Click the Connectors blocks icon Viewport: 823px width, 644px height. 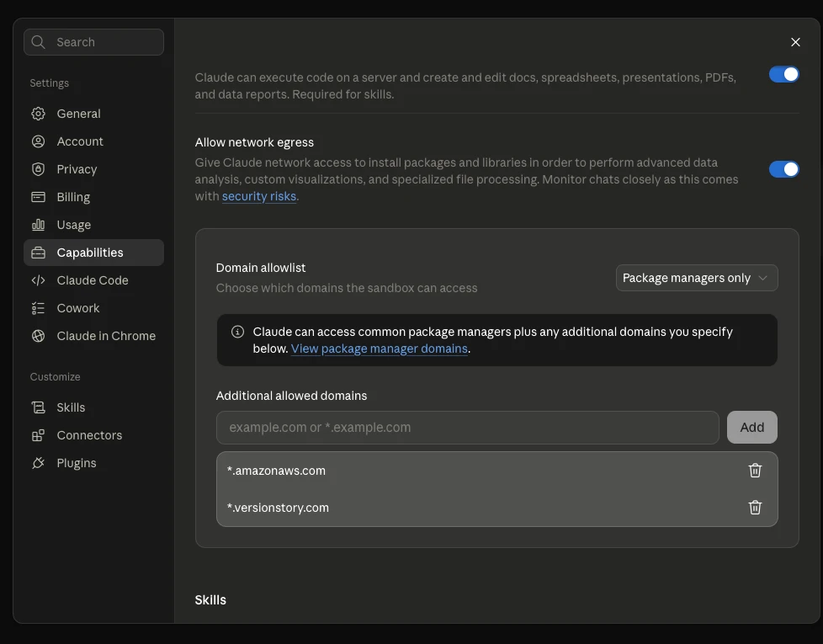pyautogui.click(x=39, y=435)
